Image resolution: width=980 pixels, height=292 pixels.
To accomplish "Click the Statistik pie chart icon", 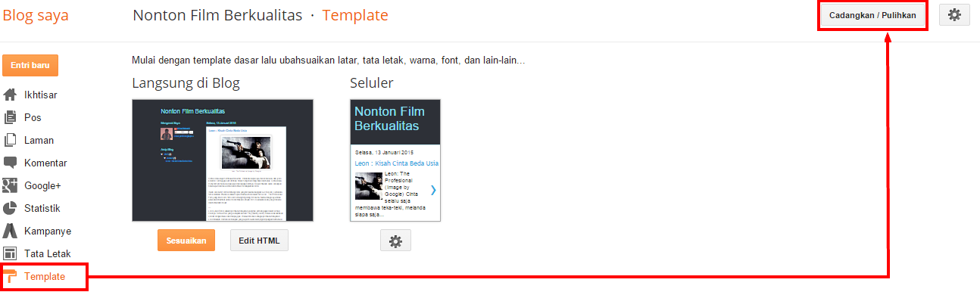I will coord(10,208).
